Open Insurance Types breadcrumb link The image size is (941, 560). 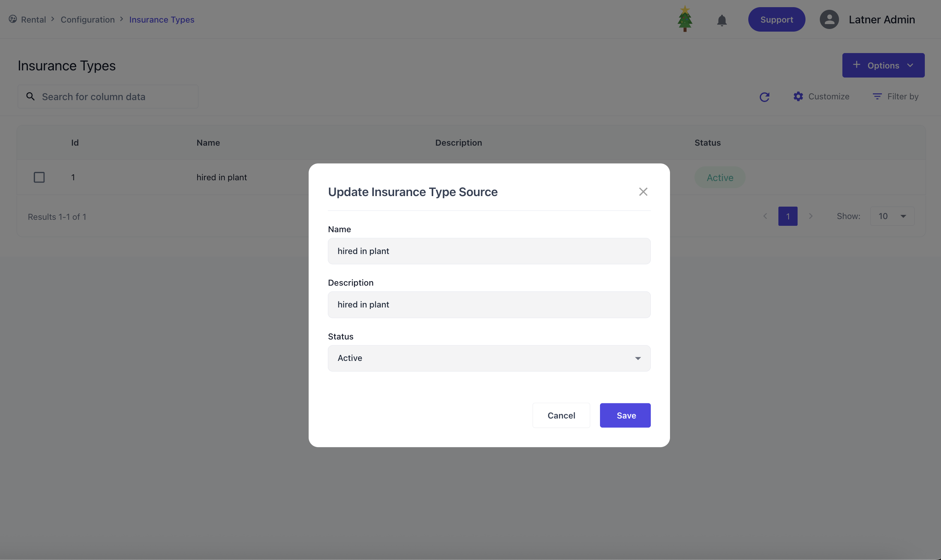click(x=161, y=20)
